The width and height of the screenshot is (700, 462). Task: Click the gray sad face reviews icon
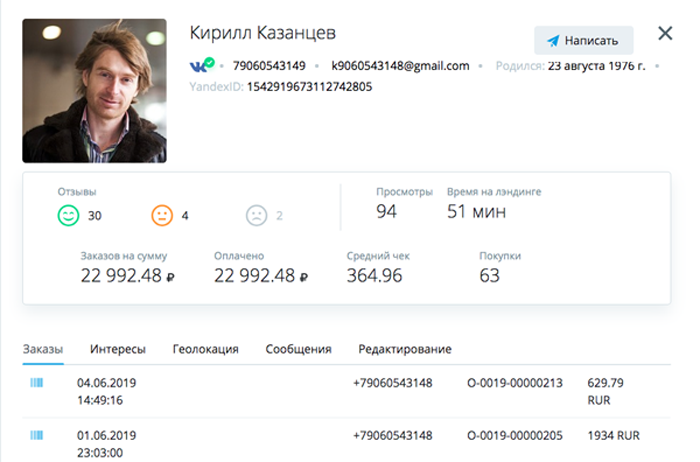coord(257,215)
